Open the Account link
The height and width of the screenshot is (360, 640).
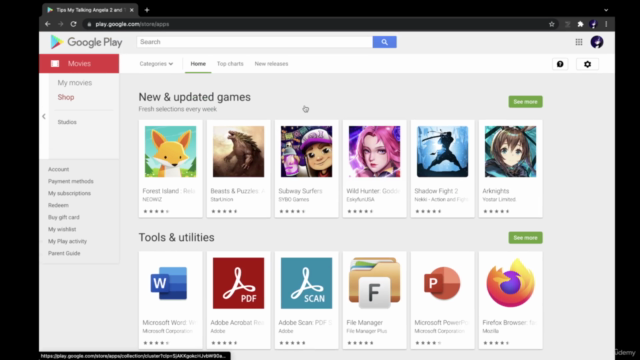pyautogui.click(x=58, y=169)
